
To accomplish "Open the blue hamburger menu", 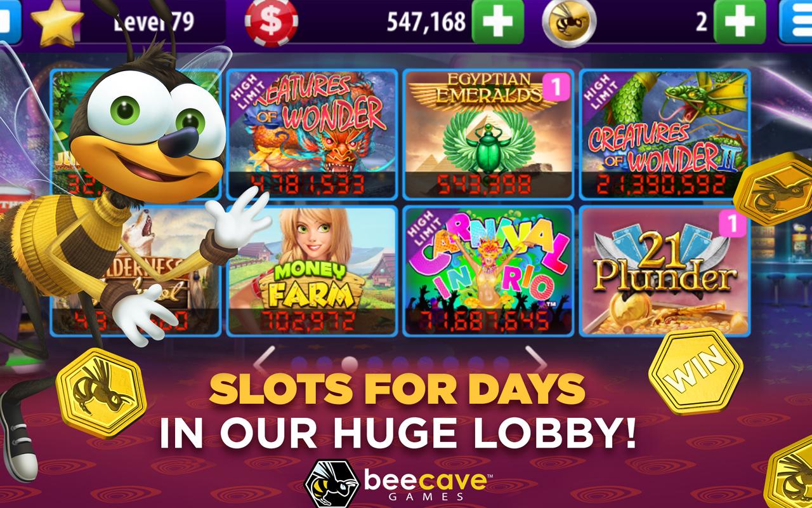I will click(796, 22).
